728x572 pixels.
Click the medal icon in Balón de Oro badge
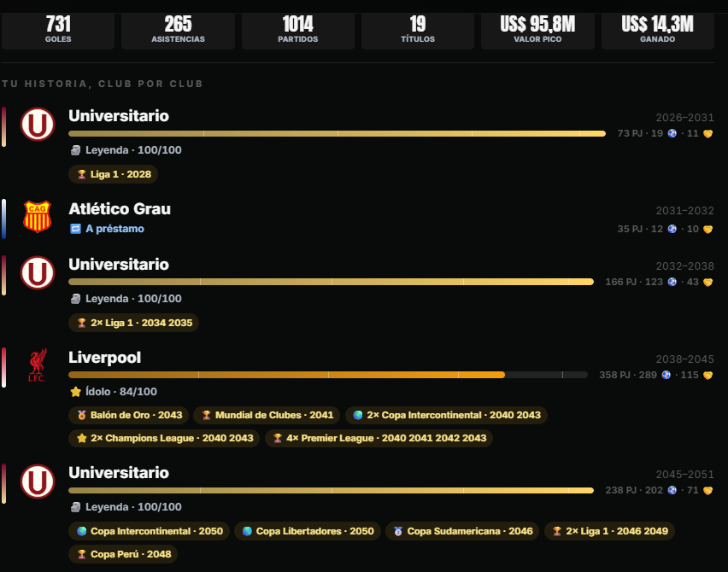(82, 415)
